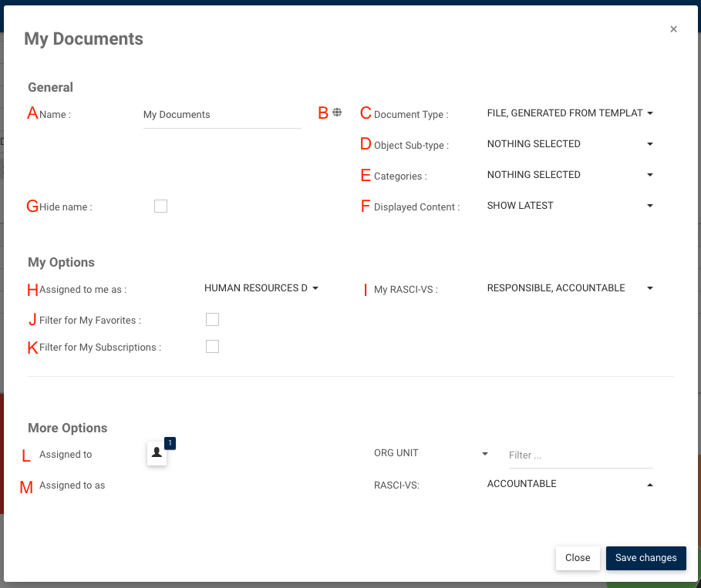Enable Filter for My Subscriptions checkbox
The image size is (701, 588).
(212, 346)
